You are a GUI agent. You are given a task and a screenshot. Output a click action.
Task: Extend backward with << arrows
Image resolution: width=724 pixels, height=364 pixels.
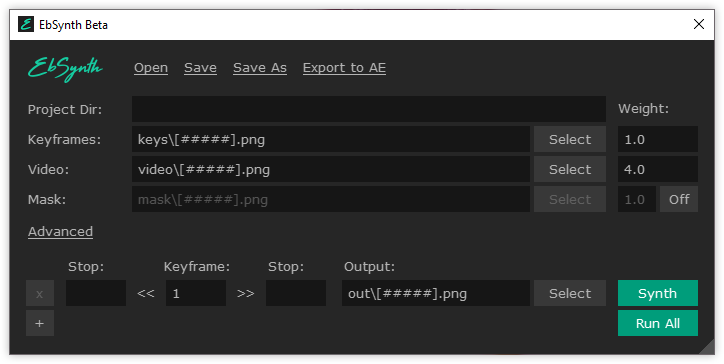click(145, 293)
